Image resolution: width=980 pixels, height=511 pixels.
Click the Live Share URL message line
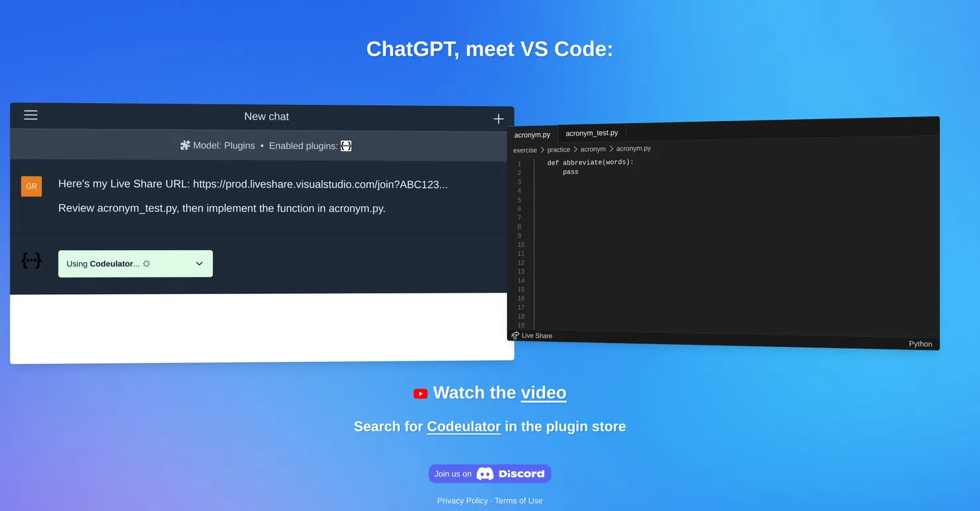pos(253,184)
